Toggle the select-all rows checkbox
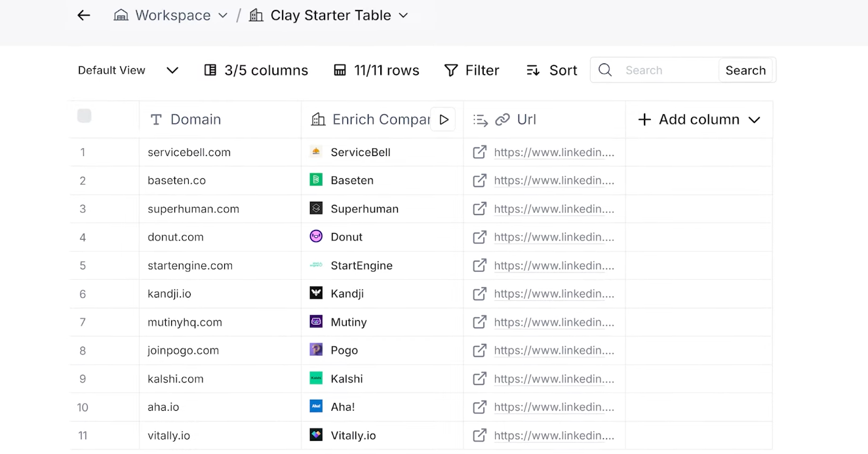868x454 pixels. (84, 116)
